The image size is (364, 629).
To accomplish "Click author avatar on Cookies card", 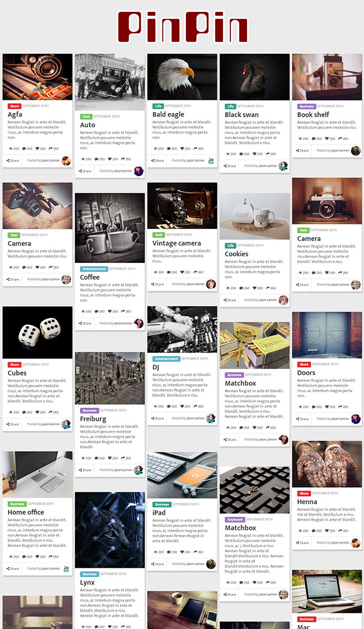I will click(x=283, y=300).
